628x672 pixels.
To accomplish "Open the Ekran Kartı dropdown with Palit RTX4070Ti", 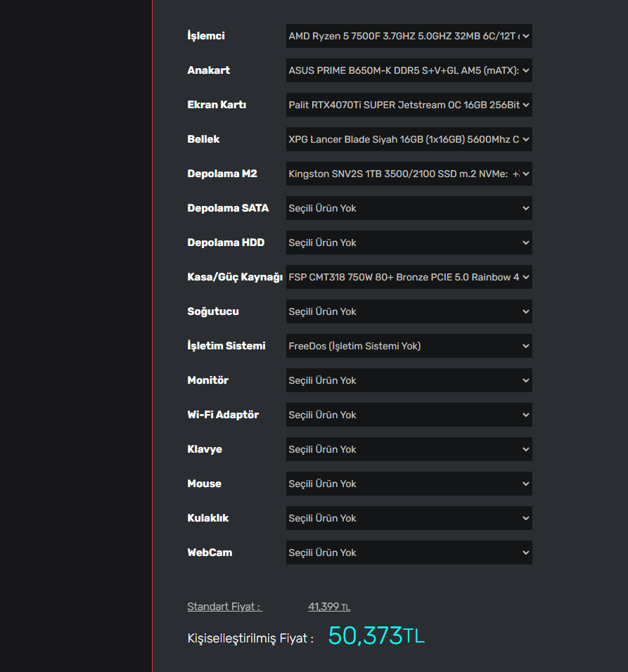I will tap(409, 105).
